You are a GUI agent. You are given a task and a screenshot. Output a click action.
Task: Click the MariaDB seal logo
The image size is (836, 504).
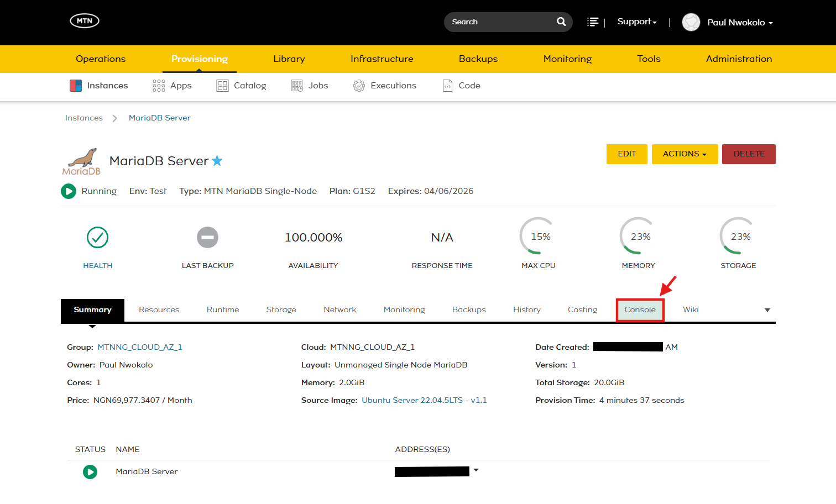point(82,161)
